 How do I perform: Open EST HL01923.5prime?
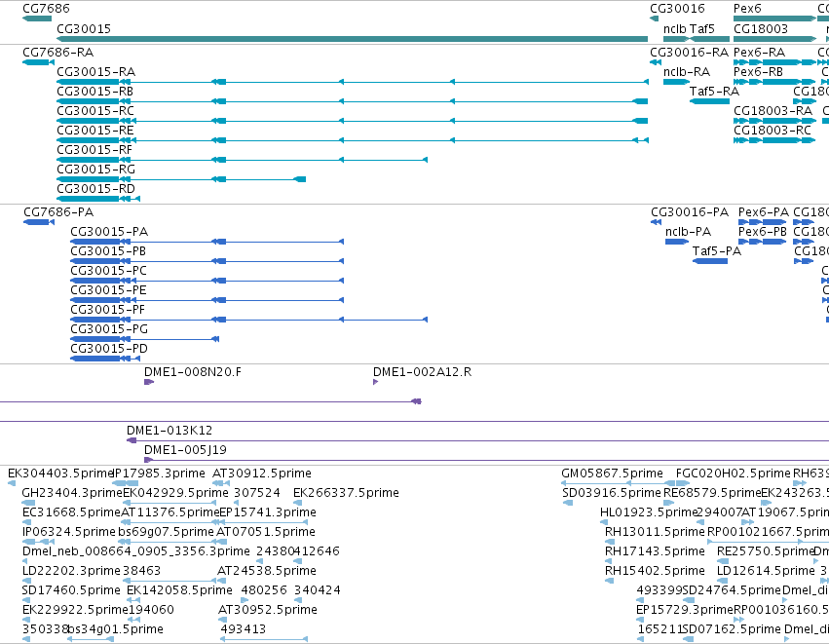650,512
